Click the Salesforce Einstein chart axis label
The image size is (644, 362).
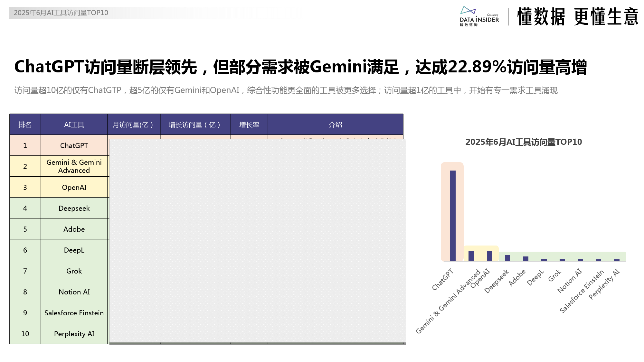click(582, 292)
